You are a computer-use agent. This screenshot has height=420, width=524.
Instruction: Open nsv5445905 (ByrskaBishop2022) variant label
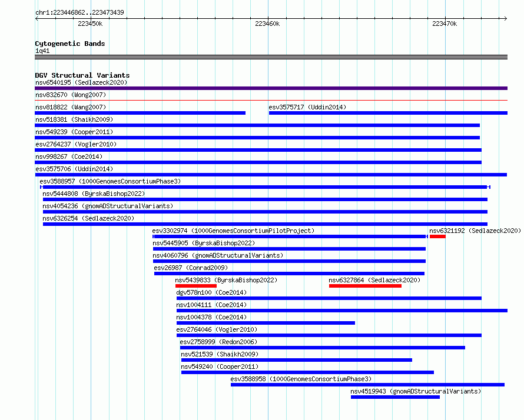pyautogui.click(x=204, y=243)
